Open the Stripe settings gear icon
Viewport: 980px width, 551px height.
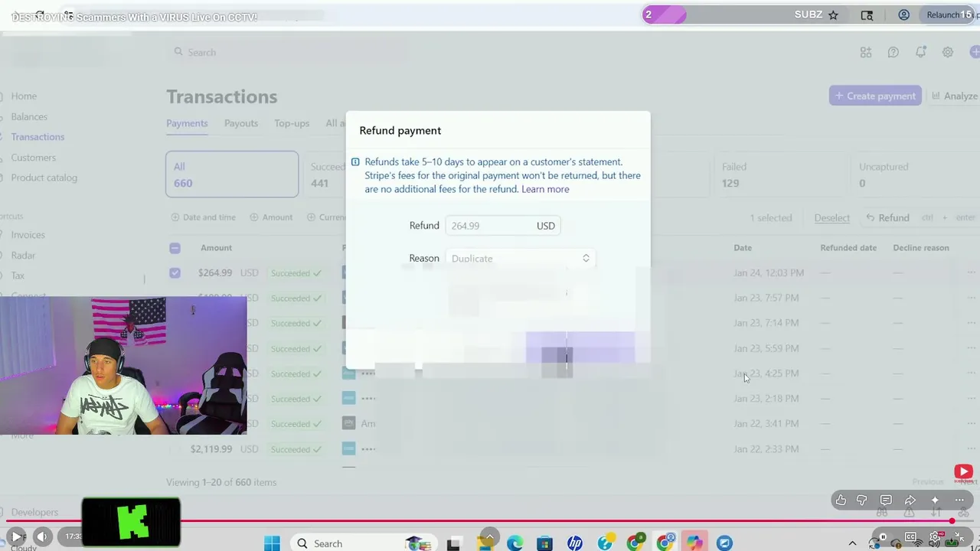[x=948, y=52]
